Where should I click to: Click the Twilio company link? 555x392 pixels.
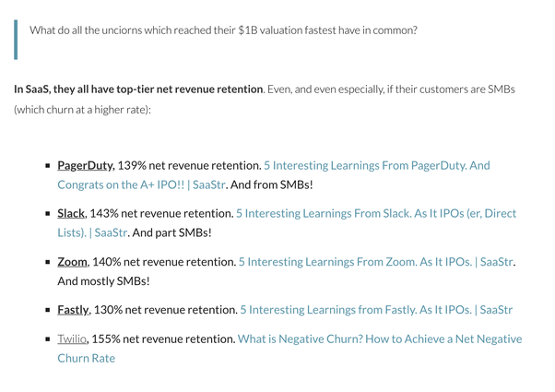72,339
